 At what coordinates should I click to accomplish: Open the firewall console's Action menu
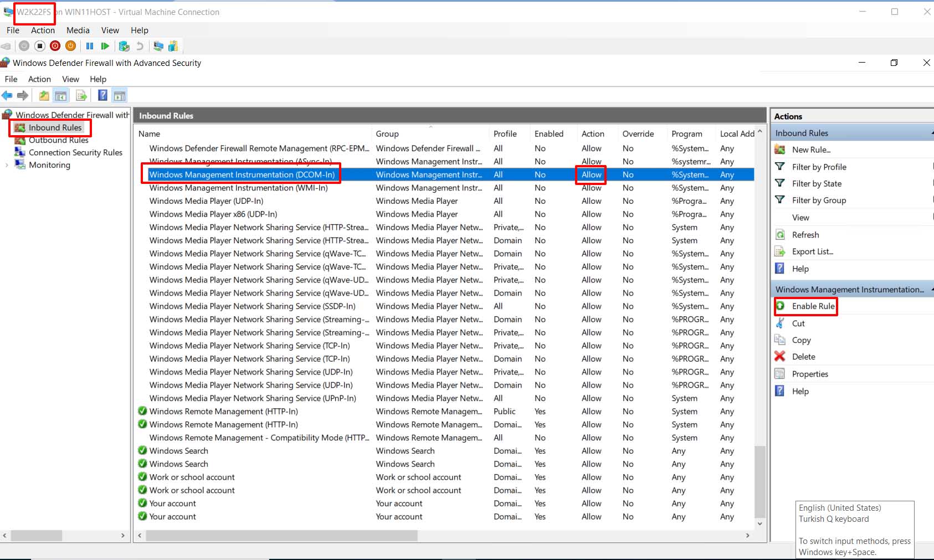point(39,79)
